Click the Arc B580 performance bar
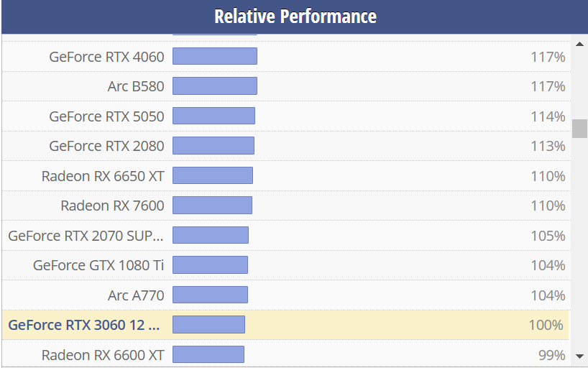The height and width of the screenshot is (368, 588). [214, 86]
